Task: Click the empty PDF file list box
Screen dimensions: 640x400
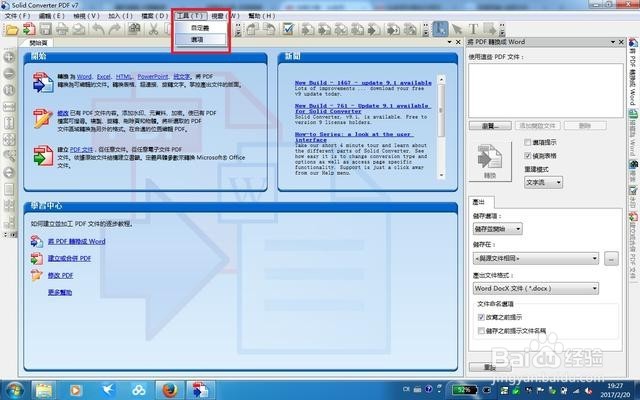Action: (546, 90)
